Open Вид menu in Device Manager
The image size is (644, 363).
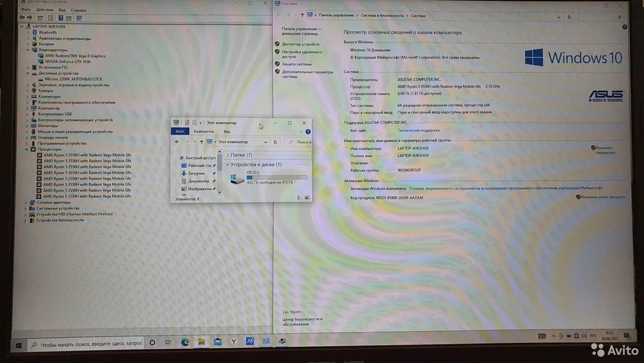[x=62, y=10]
